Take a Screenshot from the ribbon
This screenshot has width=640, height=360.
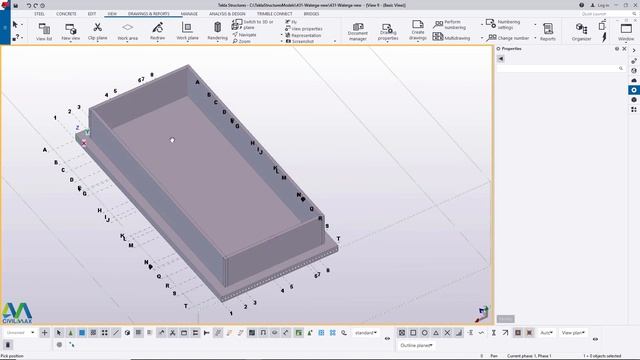tap(300, 41)
